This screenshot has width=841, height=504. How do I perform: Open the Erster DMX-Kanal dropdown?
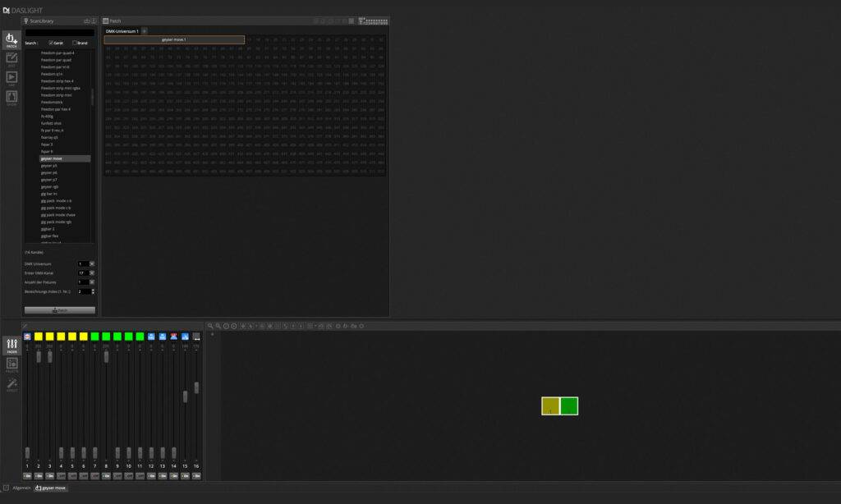(92, 273)
